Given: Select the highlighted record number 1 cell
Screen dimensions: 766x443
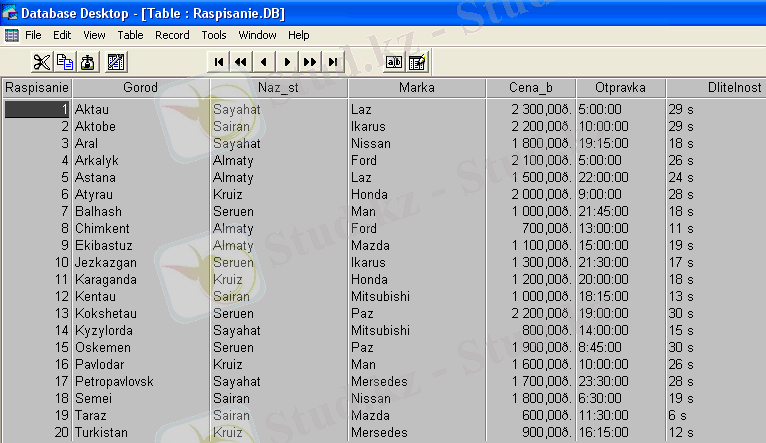Looking at the screenshot, I should click(x=37, y=109).
